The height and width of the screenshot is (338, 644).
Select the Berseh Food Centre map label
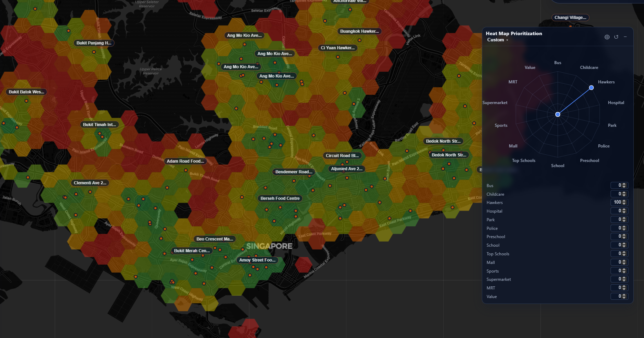point(280,198)
